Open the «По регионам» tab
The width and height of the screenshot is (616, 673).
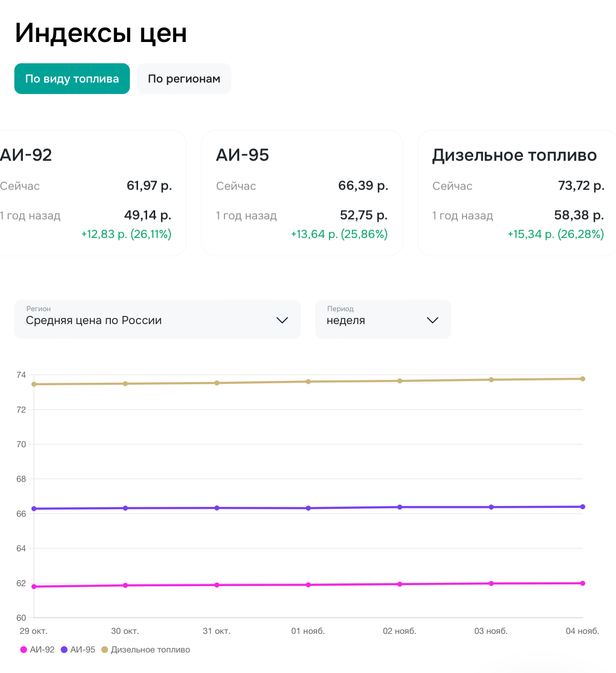184,79
